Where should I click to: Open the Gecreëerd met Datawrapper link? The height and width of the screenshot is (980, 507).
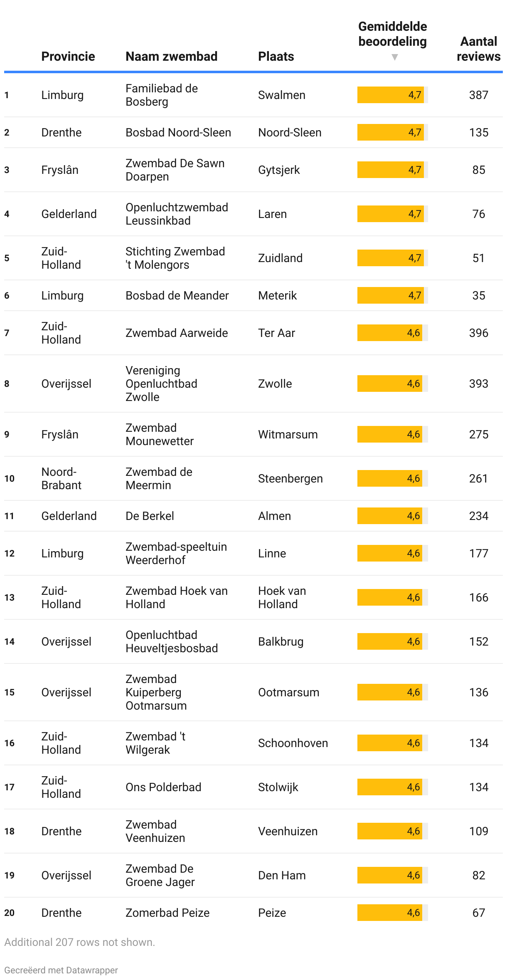61,970
